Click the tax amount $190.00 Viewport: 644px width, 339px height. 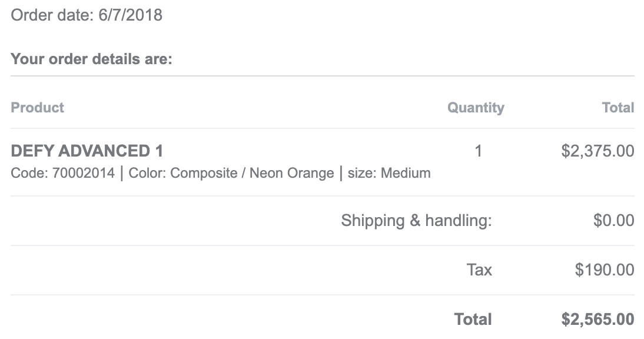[x=605, y=270]
